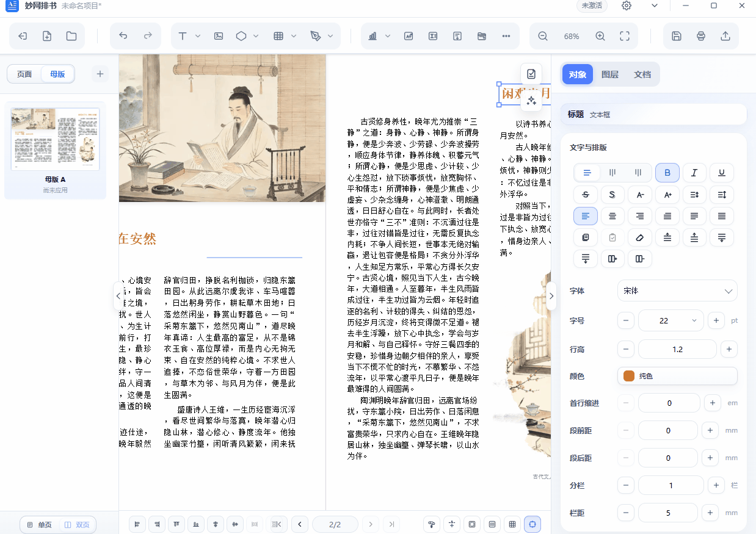Select the Pen drawing tool
The height and width of the screenshot is (534, 756).
[x=315, y=36]
